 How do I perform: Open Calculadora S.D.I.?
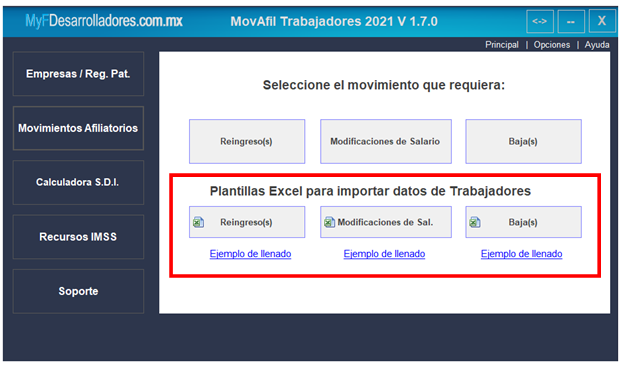coord(78,182)
